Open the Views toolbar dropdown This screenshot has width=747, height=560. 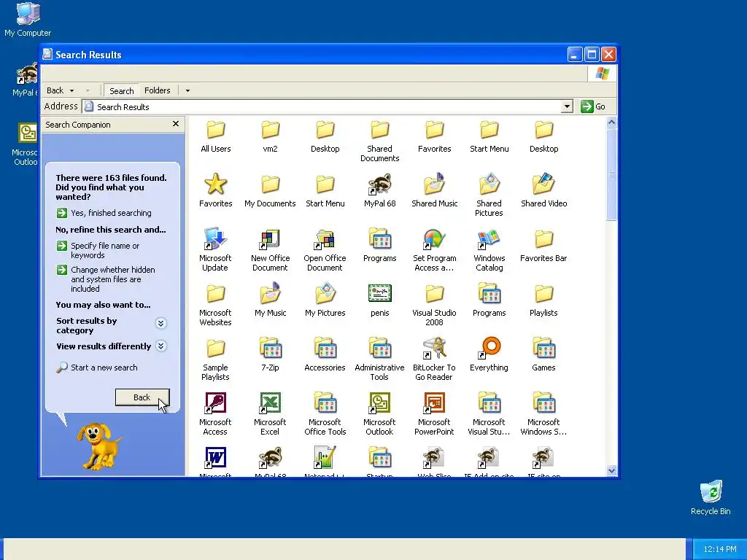(x=187, y=90)
